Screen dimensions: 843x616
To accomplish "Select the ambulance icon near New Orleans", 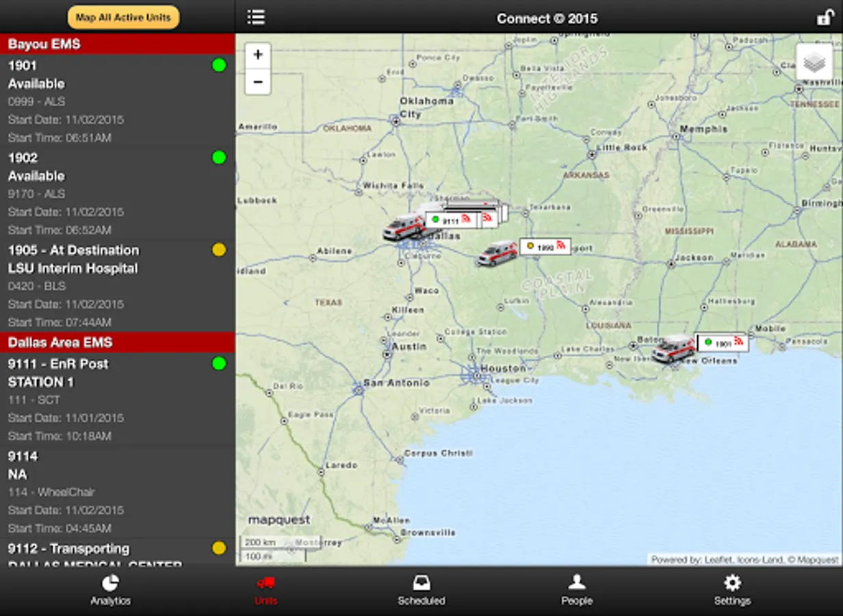I will (673, 348).
